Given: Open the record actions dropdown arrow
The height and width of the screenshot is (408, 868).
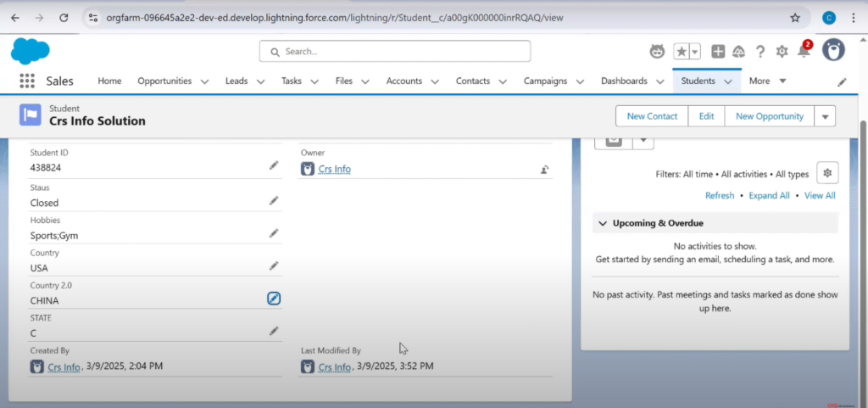Looking at the screenshot, I should click(825, 116).
